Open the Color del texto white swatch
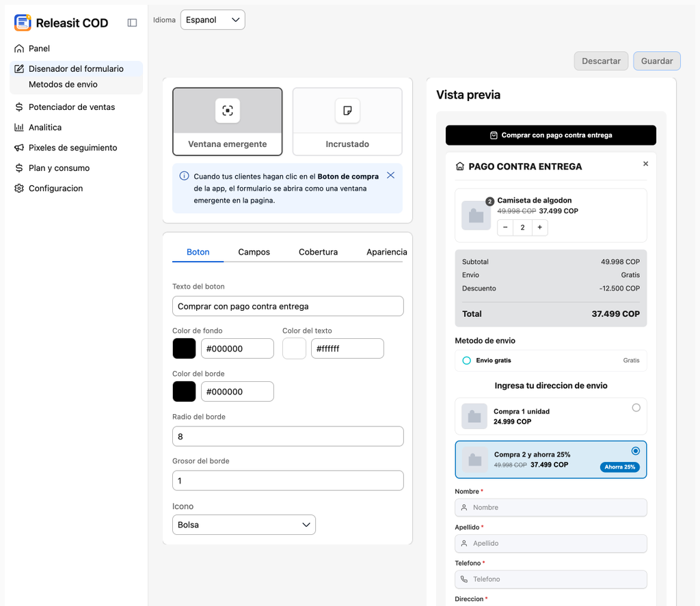Viewport: 700px width, 606px height. click(x=294, y=348)
